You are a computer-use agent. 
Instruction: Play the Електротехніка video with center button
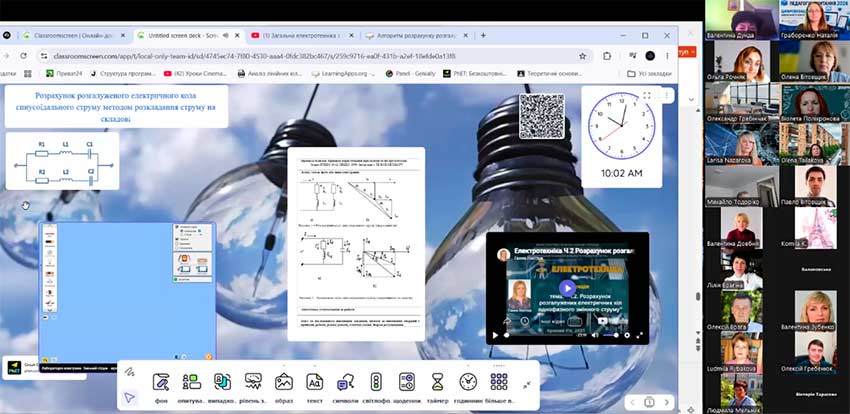[567, 288]
